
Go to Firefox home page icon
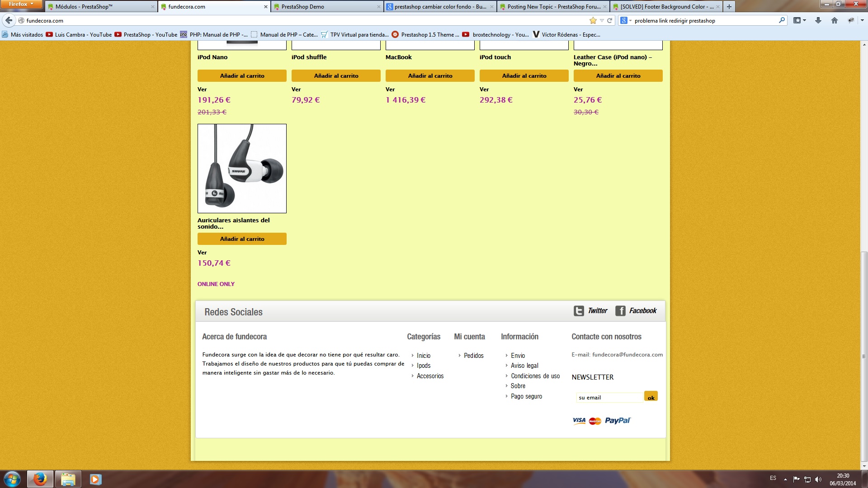tap(835, 20)
